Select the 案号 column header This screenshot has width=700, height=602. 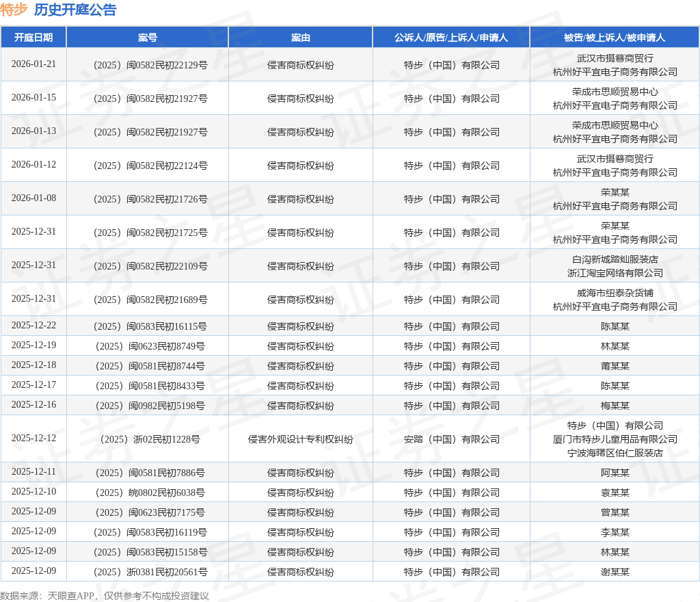tap(148, 38)
